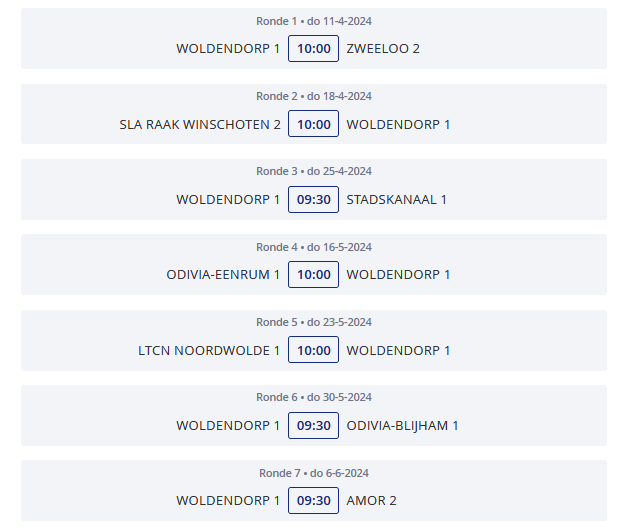This screenshot has height=529, width=628.
Task: Click the Ronde 1 do 11-4-2024 header
Action: 314,21
